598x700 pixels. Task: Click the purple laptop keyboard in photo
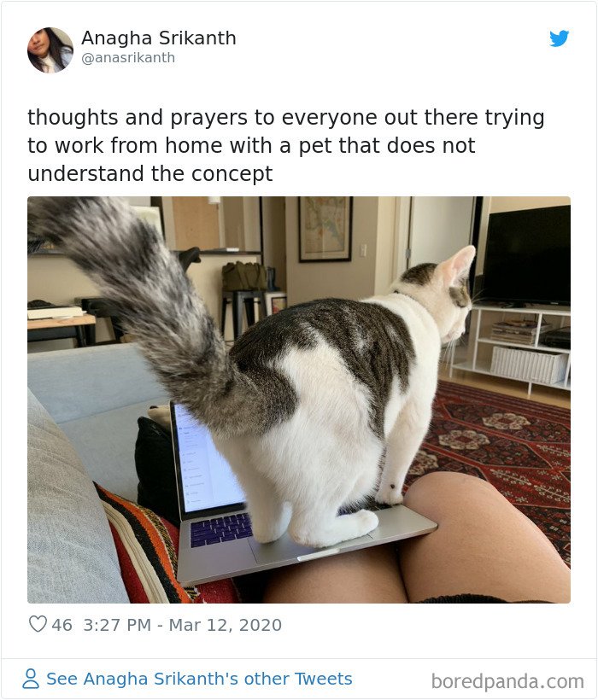tap(220, 529)
